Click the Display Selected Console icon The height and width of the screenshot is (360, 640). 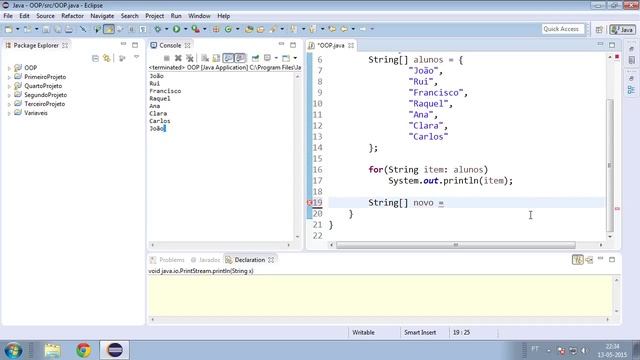(267, 58)
